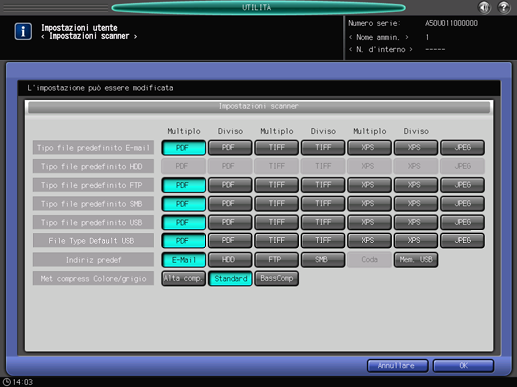Choose Alta comp. compression method

[x=184, y=278]
